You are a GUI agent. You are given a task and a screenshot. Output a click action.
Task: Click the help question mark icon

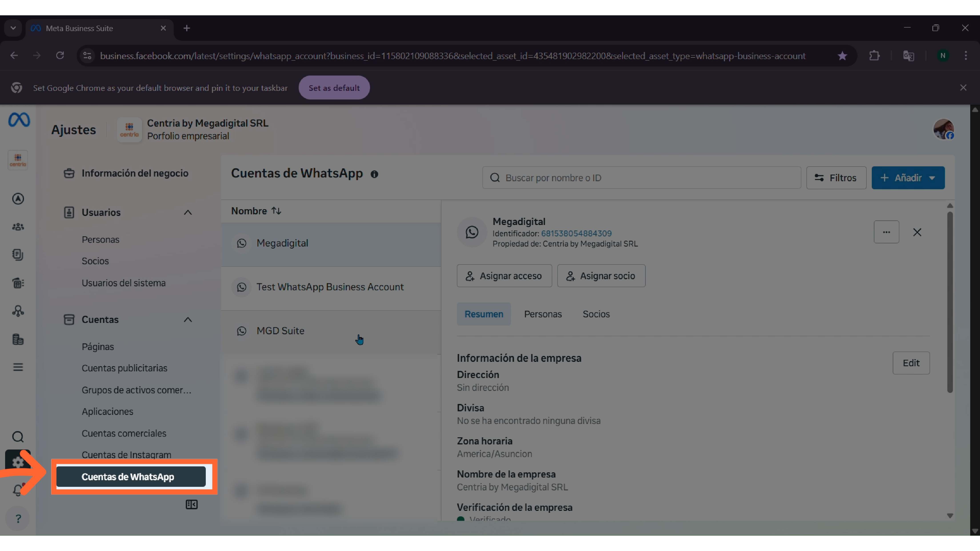pyautogui.click(x=18, y=518)
